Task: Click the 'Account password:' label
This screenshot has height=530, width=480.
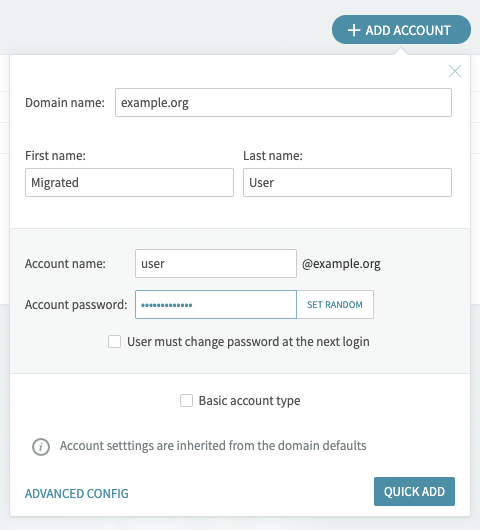Action: tap(76, 305)
